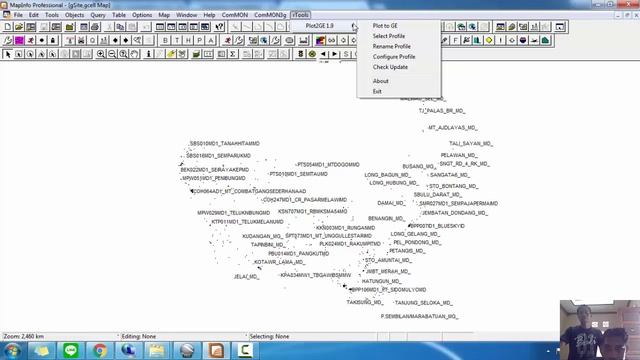
Task: Click the B letter toolbar button
Action: [x=165, y=40]
